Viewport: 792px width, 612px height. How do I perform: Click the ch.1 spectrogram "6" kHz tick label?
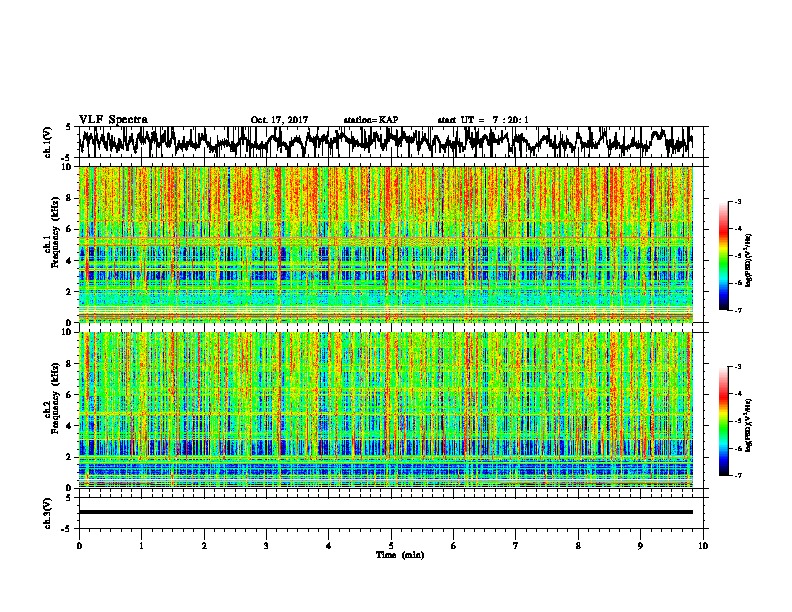click(x=69, y=229)
